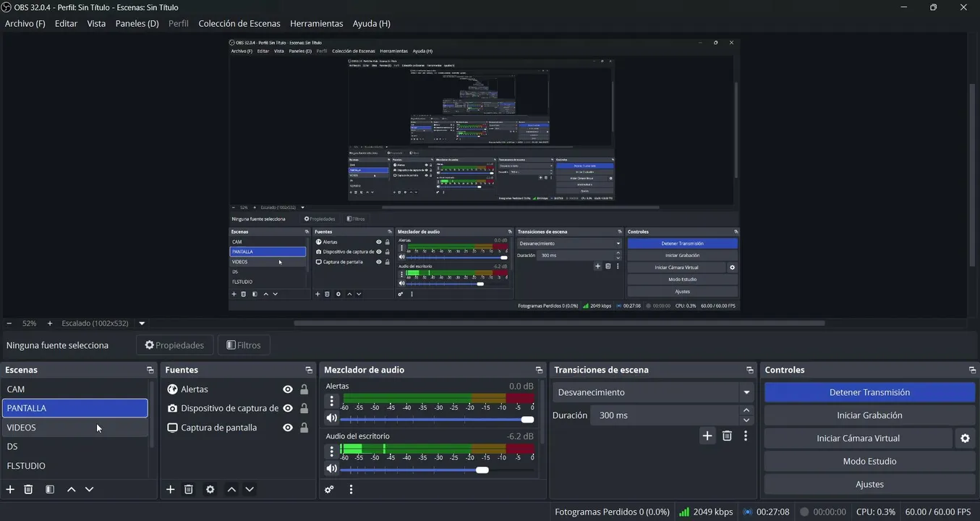This screenshot has height=521, width=980.
Task: Hide the Captura de pantalla source
Action: coord(288,428)
